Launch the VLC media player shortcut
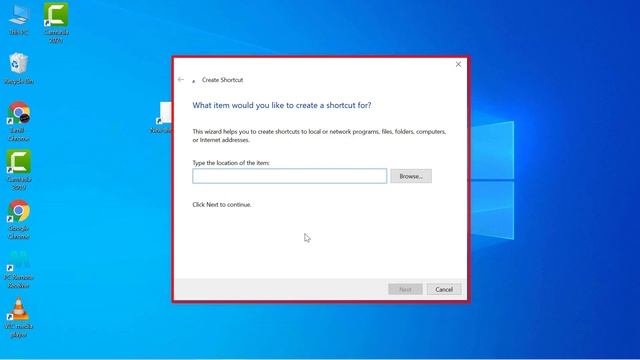 [x=18, y=318]
